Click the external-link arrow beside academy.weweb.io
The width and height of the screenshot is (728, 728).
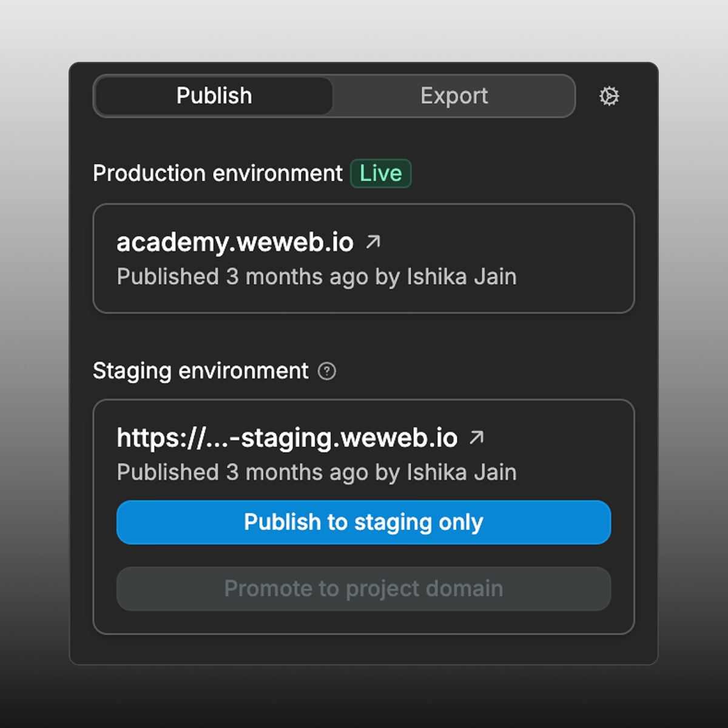pyautogui.click(x=374, y=240)
